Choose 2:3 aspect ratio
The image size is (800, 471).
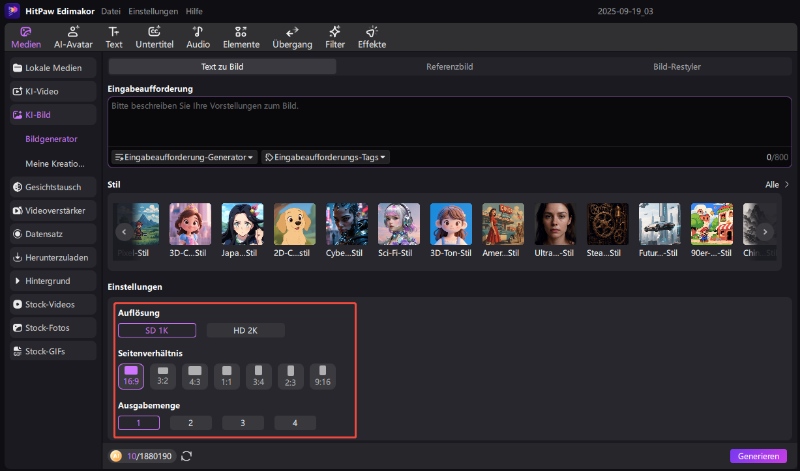point(290,376)
